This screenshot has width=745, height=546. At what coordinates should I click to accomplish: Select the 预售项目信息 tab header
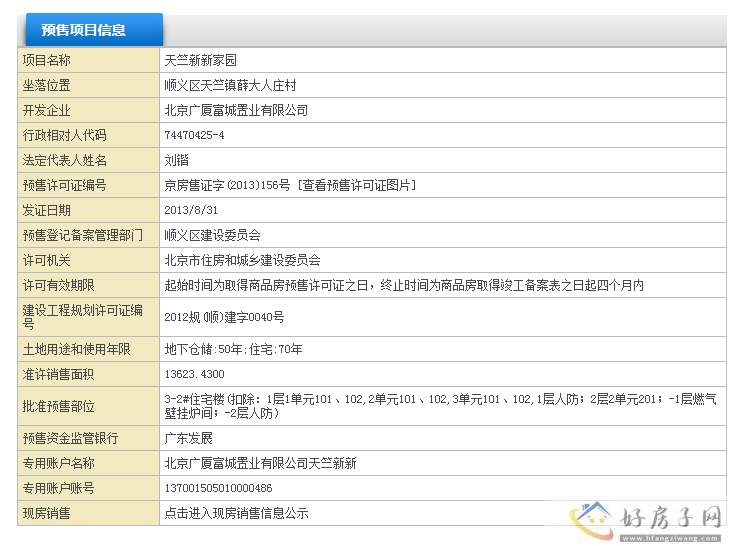94,30
